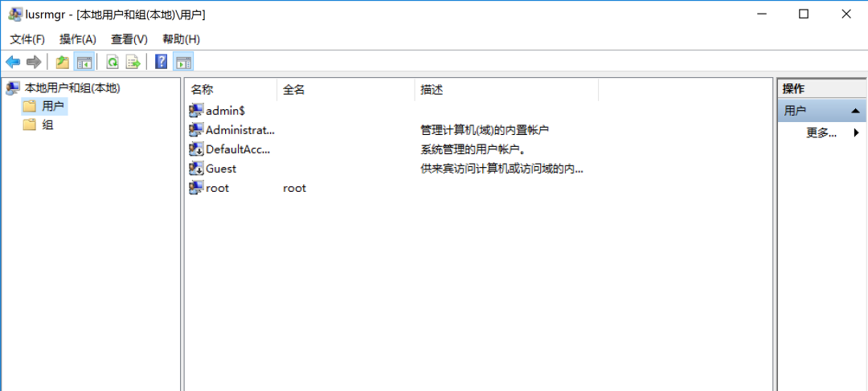Toggle the Show/Hide Action Pane toolbar button
Viewport: 868px width, 391px height.
183,61
